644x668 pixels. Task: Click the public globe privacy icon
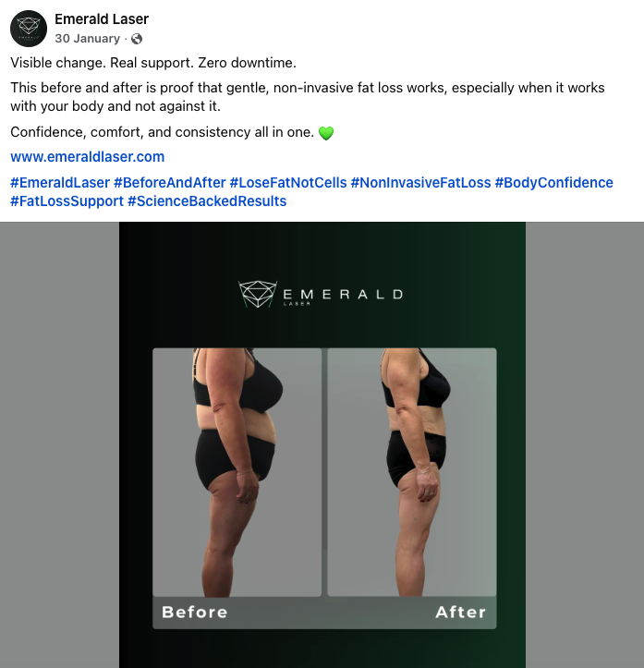(137, 39)
